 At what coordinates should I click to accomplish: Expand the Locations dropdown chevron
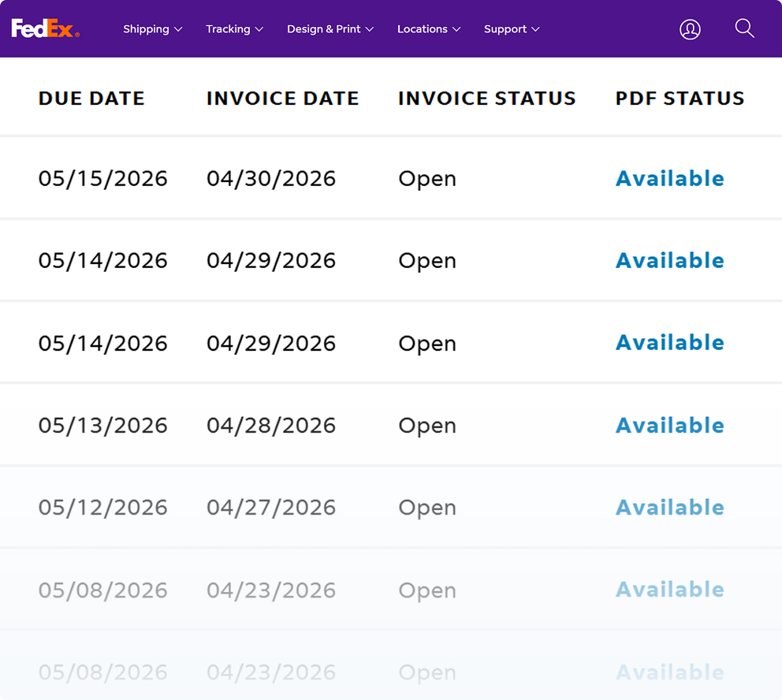pos(456,29)
